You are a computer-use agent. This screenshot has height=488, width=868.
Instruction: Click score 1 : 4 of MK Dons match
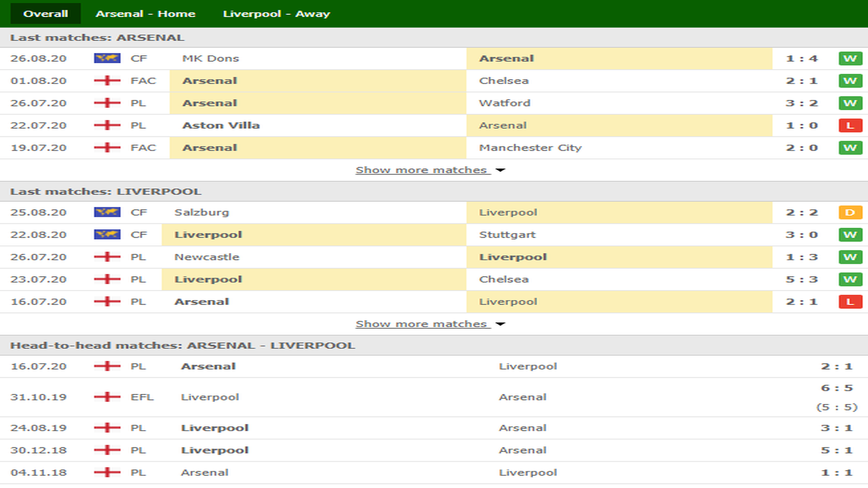pos(802,58)
